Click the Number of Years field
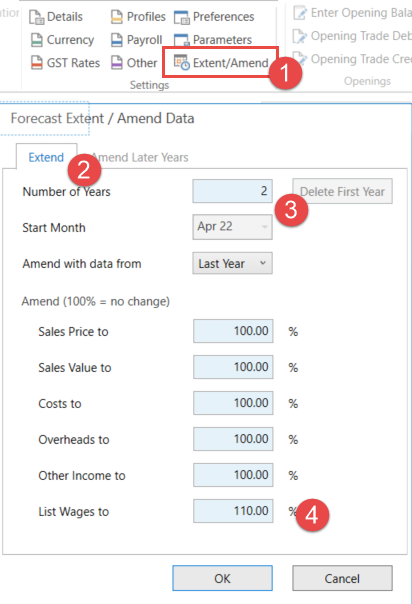This screenshot has height=604, width=412. click(233, 191)
